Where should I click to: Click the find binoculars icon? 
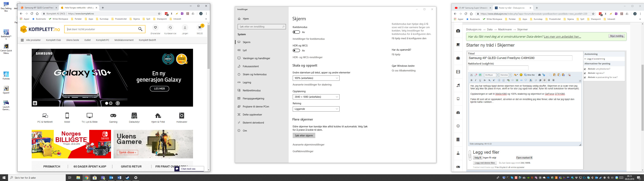click(x=540, y=75)
